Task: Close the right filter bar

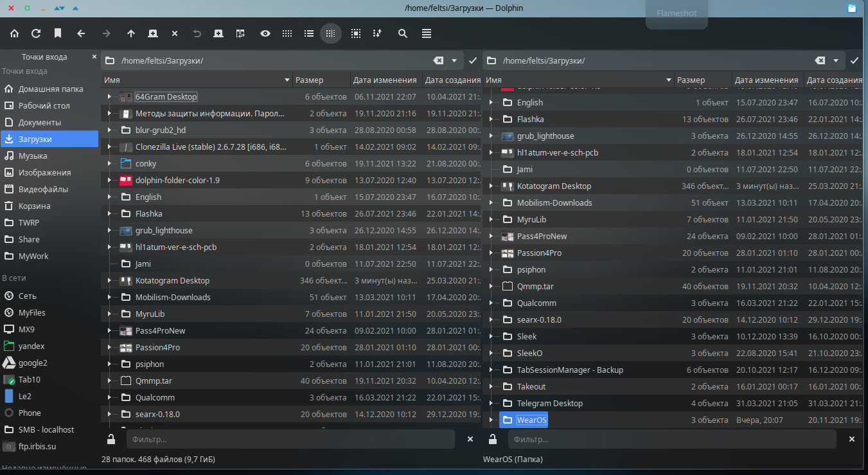Action: (852, 439)
